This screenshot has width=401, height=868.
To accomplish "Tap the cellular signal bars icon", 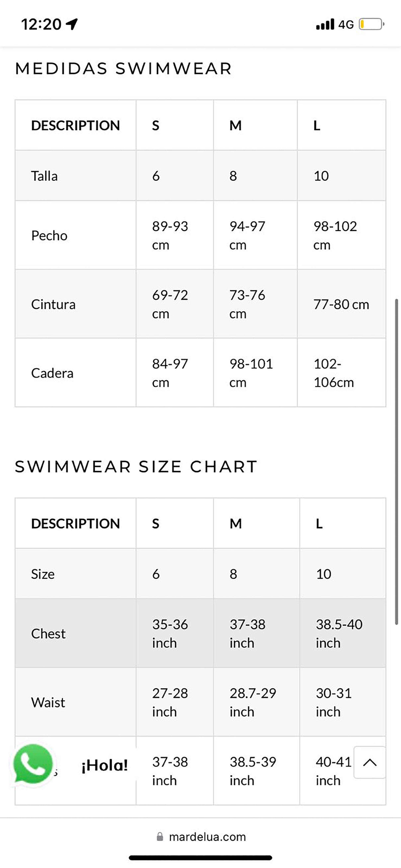I will [325, 24].
